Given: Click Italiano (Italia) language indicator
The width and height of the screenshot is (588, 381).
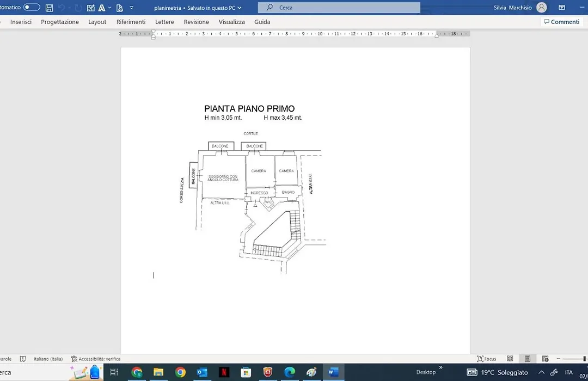Looking at the screenshot, I should (48, 359).
